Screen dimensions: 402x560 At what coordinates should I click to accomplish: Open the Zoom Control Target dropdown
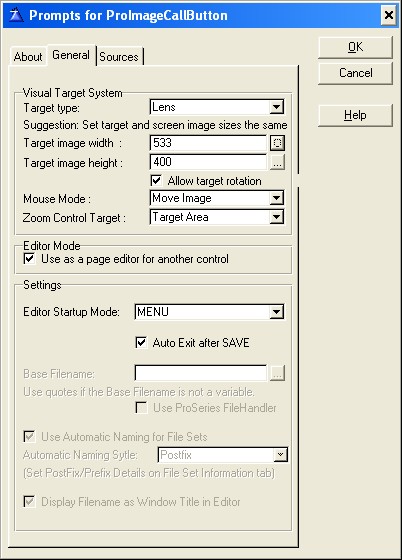(x=276, y=217)
